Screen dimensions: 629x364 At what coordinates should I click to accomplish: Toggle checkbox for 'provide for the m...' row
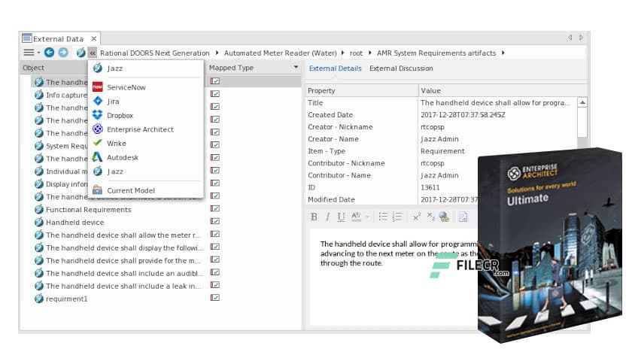coord(215,259)
